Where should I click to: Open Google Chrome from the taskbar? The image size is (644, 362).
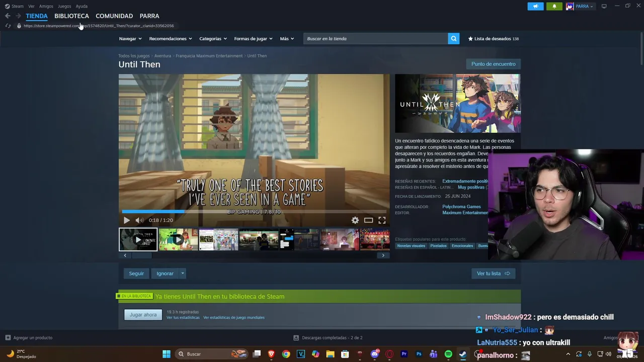coord(286,354)
